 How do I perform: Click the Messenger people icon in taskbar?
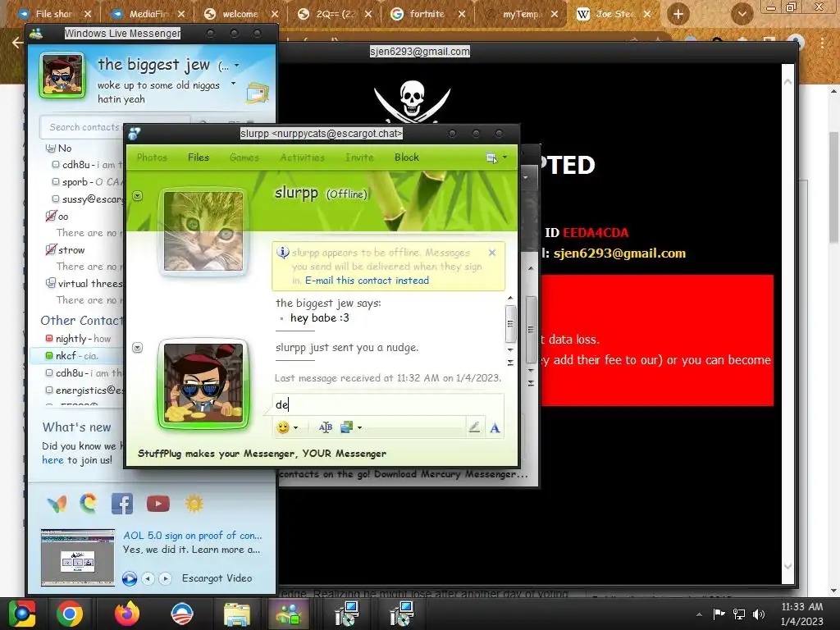pos(289,614)
